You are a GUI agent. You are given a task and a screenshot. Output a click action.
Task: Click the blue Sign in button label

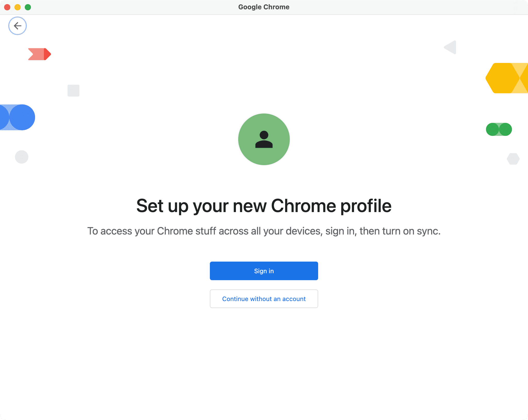pos(264,271)
